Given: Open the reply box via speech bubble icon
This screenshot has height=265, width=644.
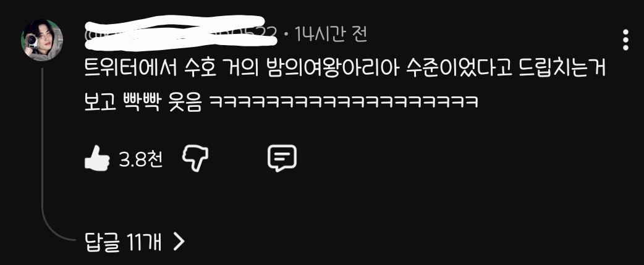Looking at the screenshot, I should coord(282,158).
